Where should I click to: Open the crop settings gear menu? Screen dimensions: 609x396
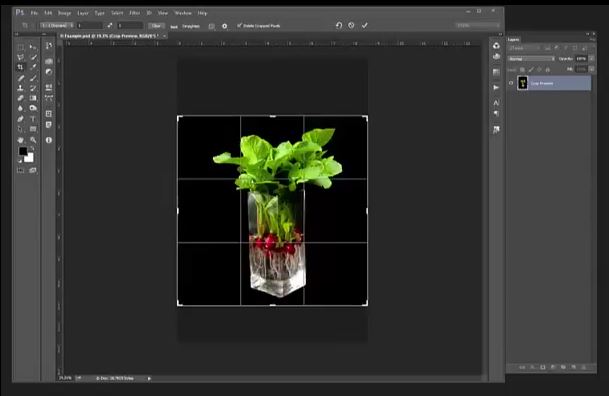[x=224, y=26]
